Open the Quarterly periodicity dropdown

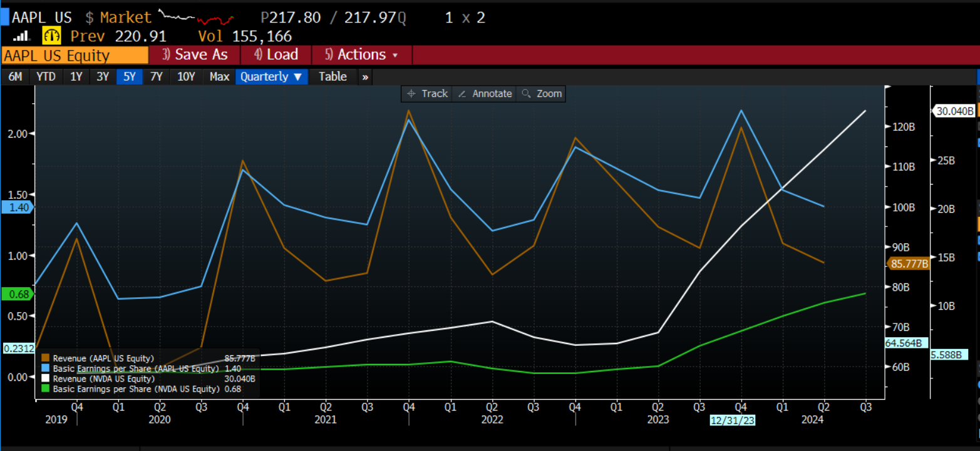271,77
